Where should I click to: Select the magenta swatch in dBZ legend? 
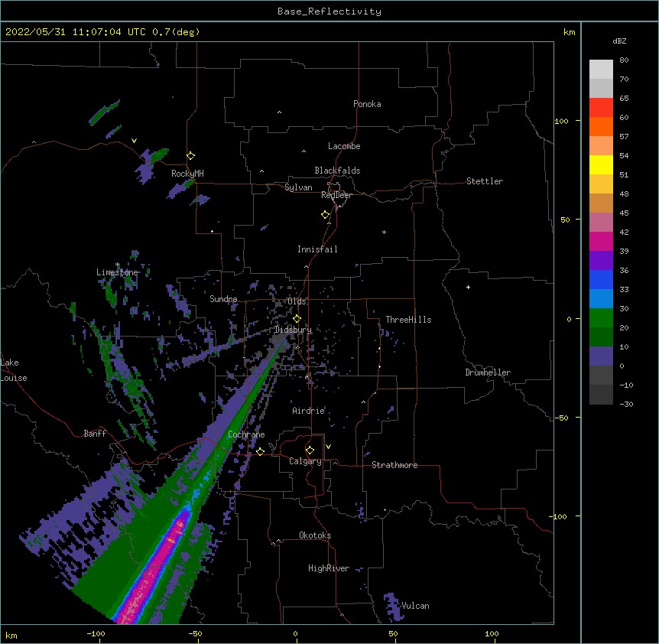601,241
